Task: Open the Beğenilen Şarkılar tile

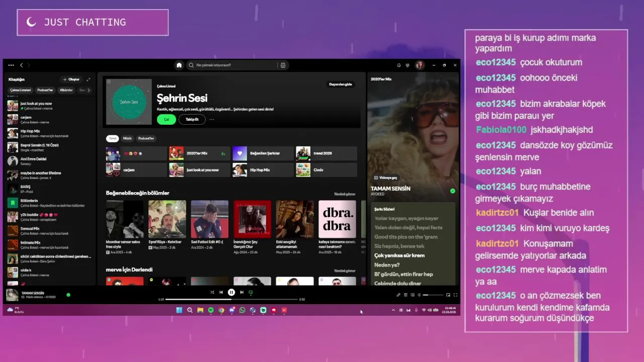Action: [x=263, y=153]
